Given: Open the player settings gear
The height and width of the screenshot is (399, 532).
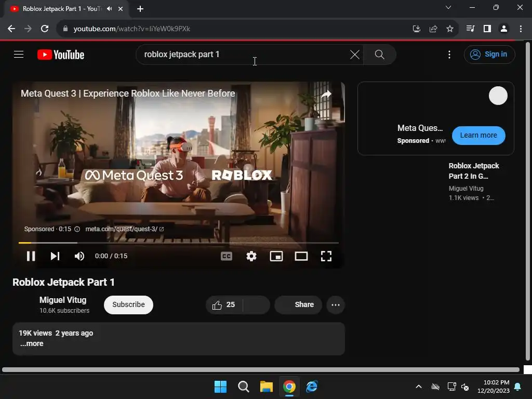Looking at the screenshot, I should 251,256.
